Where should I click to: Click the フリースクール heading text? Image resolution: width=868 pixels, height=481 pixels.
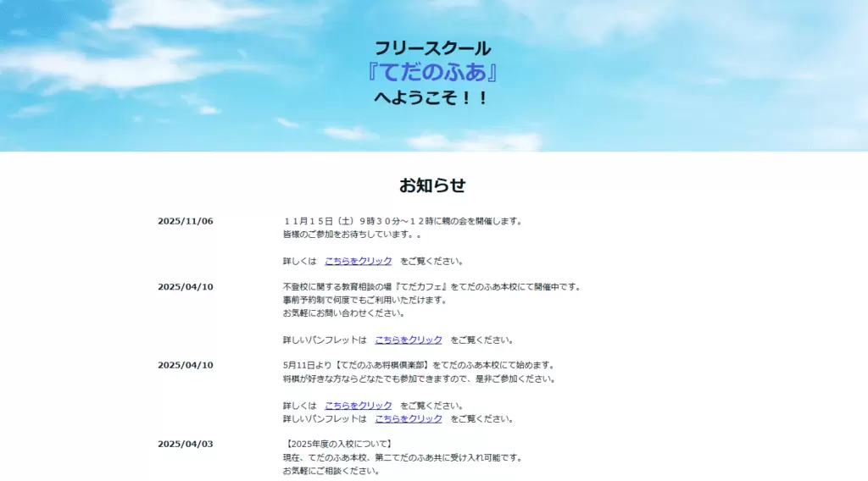point(432,48)
